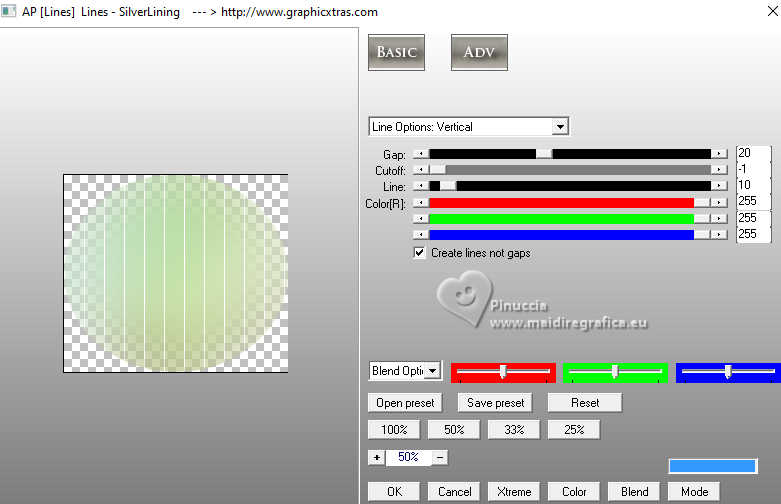The image size is (781, 504).
Task: Click the Save preset button
Action: coord(495,403)
